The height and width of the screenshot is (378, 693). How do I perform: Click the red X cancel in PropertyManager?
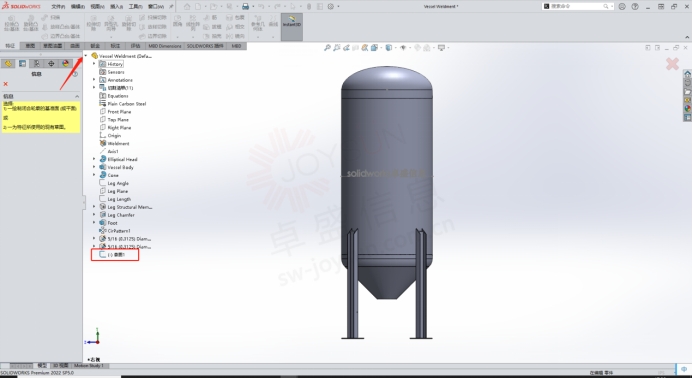point(6,84)
